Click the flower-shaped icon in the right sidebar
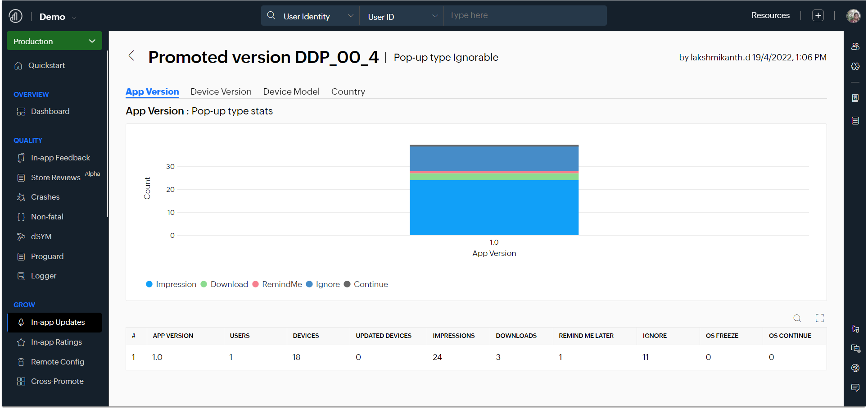This screenshot has height=410, width=868. [x=855, y=66]
